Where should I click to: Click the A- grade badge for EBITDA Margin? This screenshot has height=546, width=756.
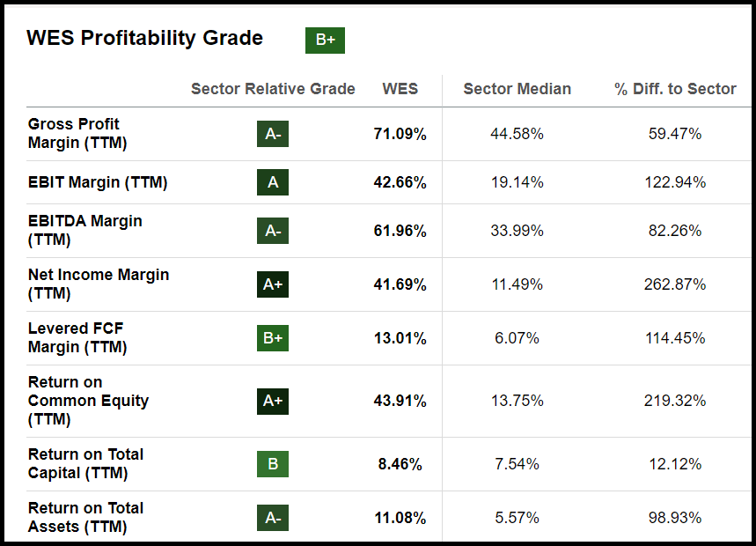coord(273,231)
